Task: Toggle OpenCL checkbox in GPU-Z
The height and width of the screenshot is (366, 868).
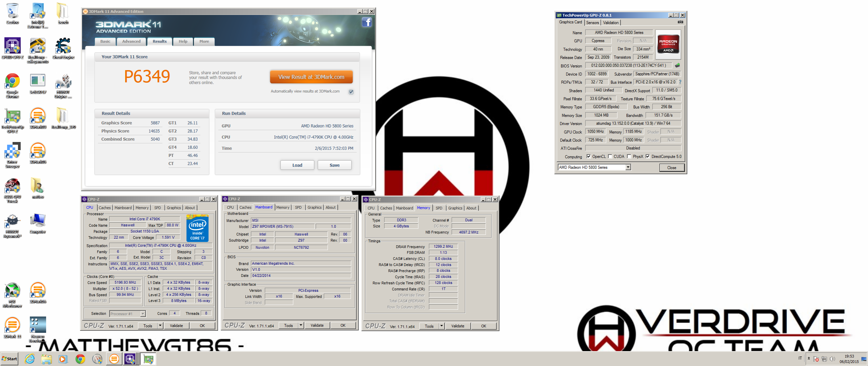Action: pyautogui.click(x=589, y=157)
